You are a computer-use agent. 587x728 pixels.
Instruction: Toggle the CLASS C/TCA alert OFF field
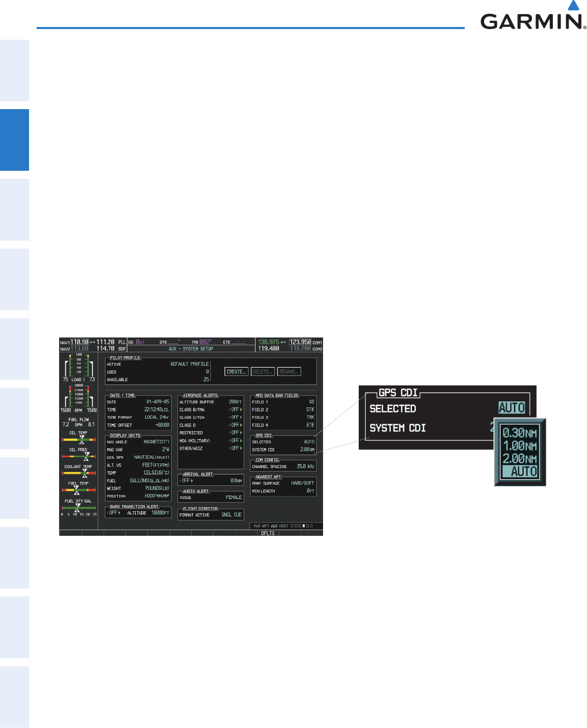tap(235, 417)
